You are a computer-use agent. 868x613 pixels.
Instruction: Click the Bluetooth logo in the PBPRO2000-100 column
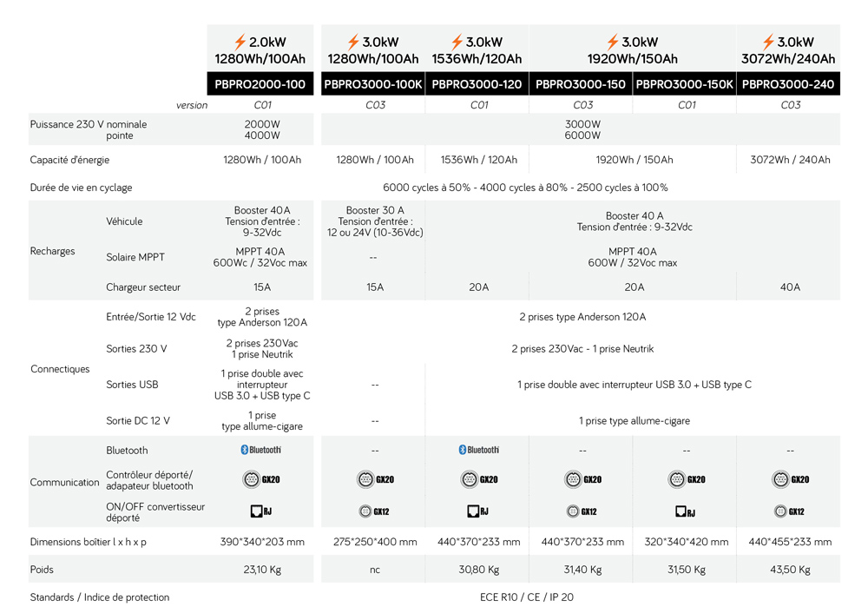coord(260,450)
